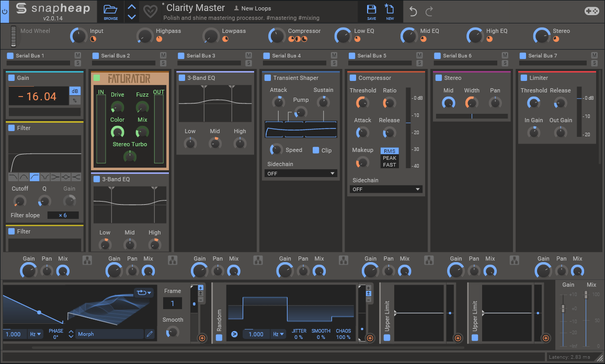Select PEAK compressor detection mode

click(x=390, y=158)
